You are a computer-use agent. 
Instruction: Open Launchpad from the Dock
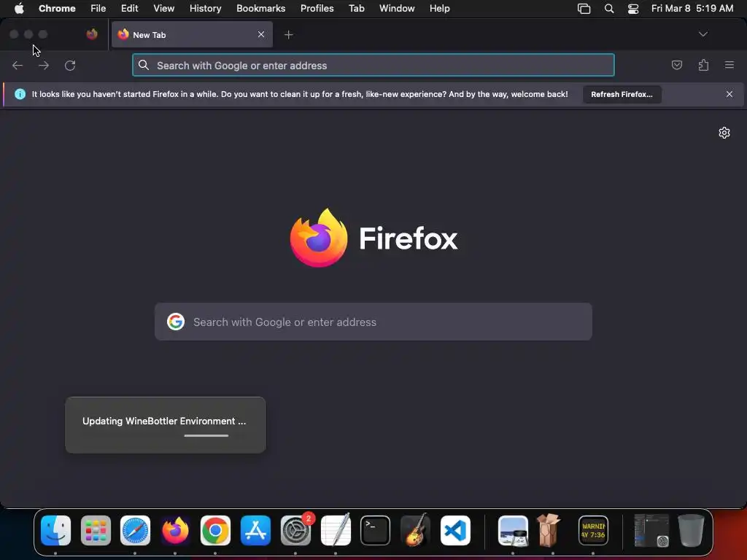click(x=96, y=531)
